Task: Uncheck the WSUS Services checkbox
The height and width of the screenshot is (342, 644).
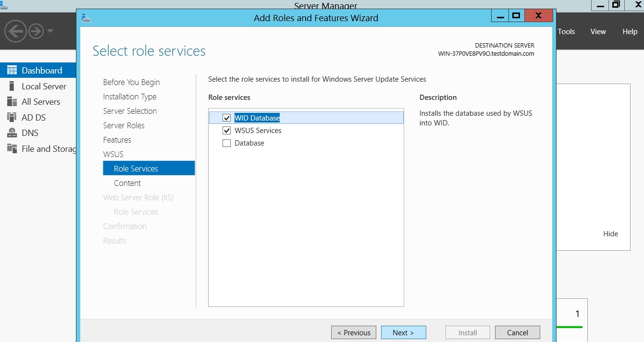Action: click(227, 131)
